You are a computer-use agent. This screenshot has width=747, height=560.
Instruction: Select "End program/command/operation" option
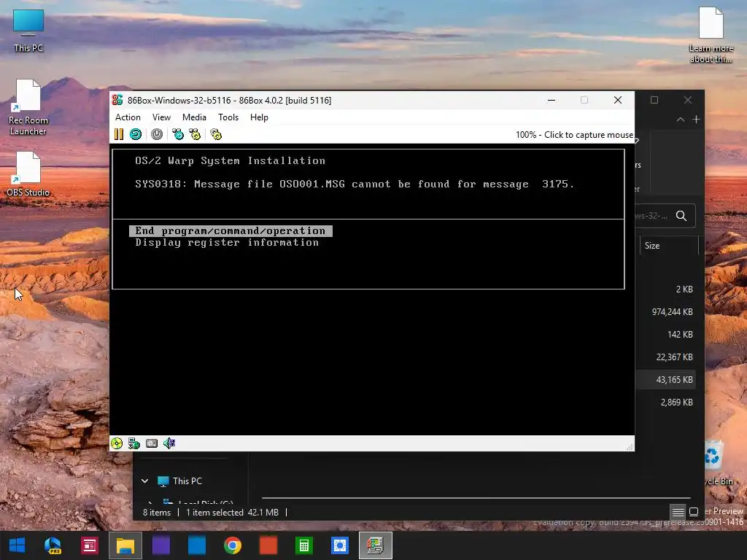pyautogui.click(x=231, y=231)
